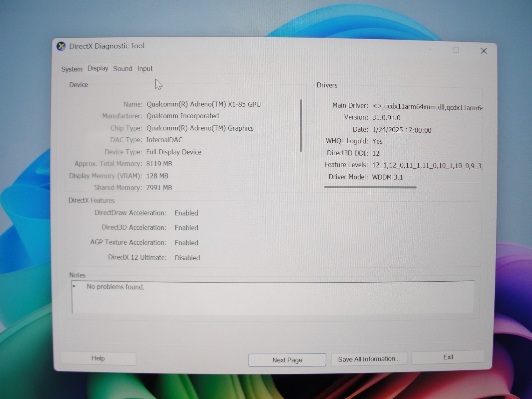The width and height of the screenshot is (532, 399).
Task: Click the 'WDDM 3.1' driver model value
Action: click(x=387, y=177)
